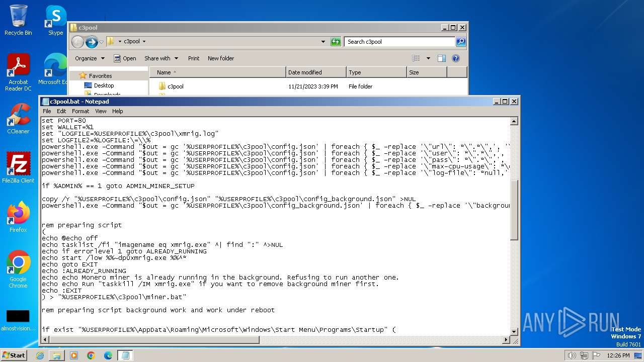Image resolution: width=644 pixels, height=362 pixels.
Task: Open Chrome from the taskbar
Action: pyautogui.click(x=91, y=355)
